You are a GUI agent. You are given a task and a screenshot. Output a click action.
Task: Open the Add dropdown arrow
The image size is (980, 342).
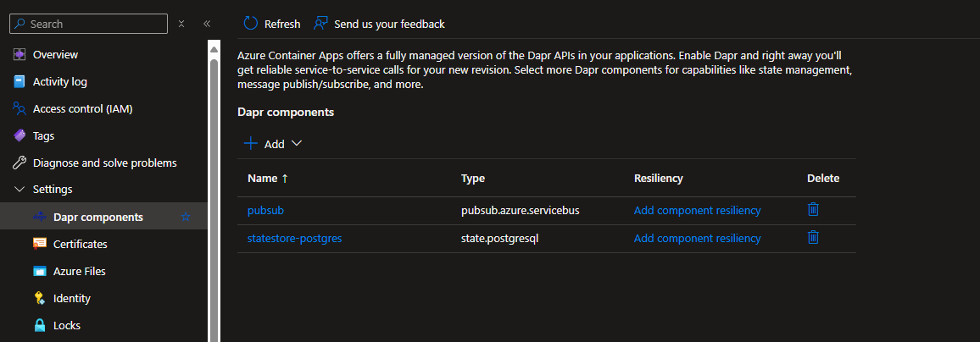click(296, 144)
